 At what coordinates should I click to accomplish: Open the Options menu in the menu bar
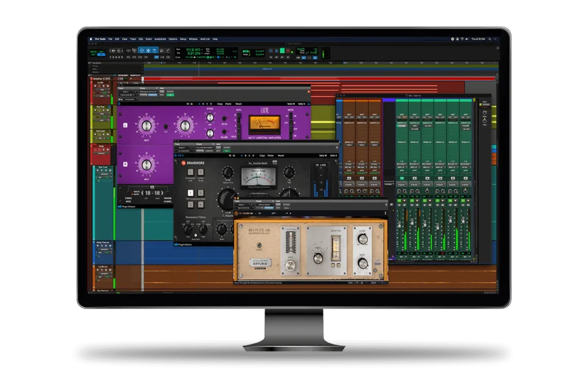pyautogui.click(x=174, y=38)
